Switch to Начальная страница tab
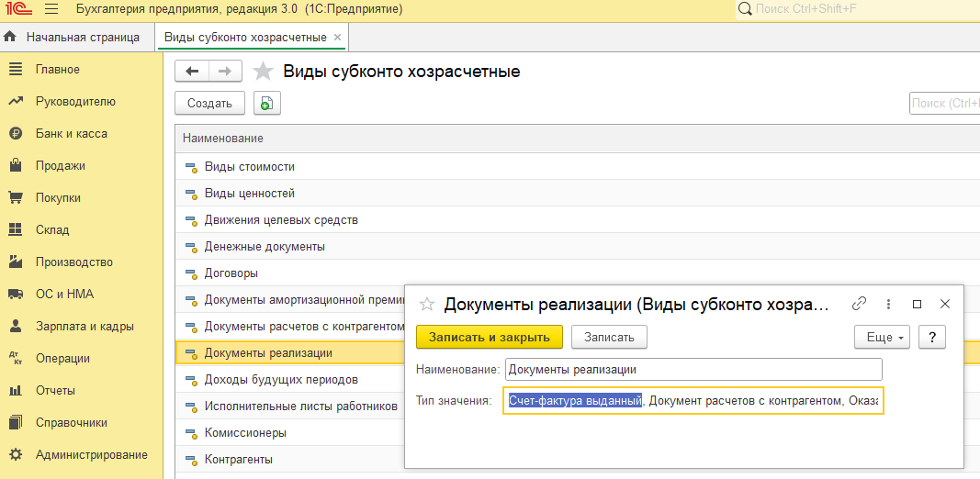The image size is (980, 479). [x=77, y=38]
